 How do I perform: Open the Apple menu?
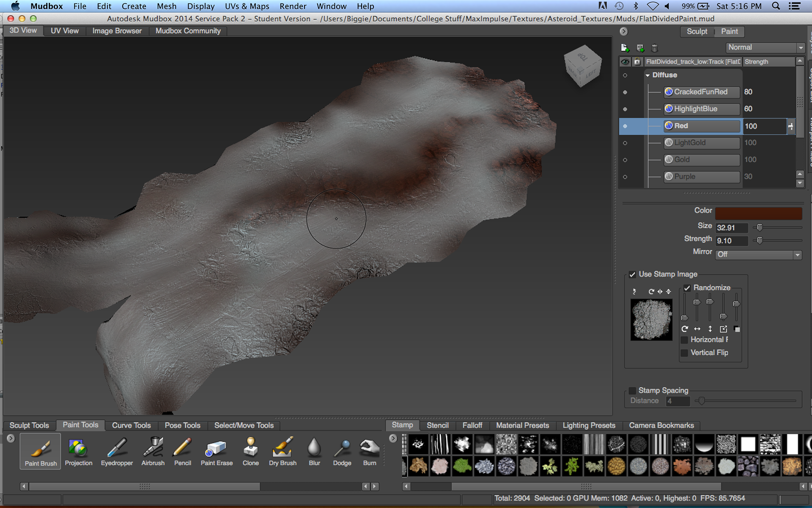[15, 6]
